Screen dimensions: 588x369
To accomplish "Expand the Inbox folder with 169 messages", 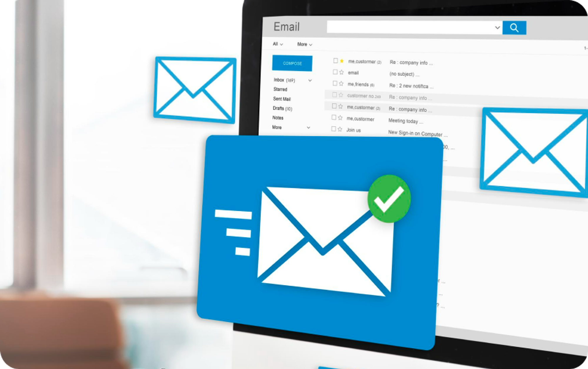I will tap(310, 80).
